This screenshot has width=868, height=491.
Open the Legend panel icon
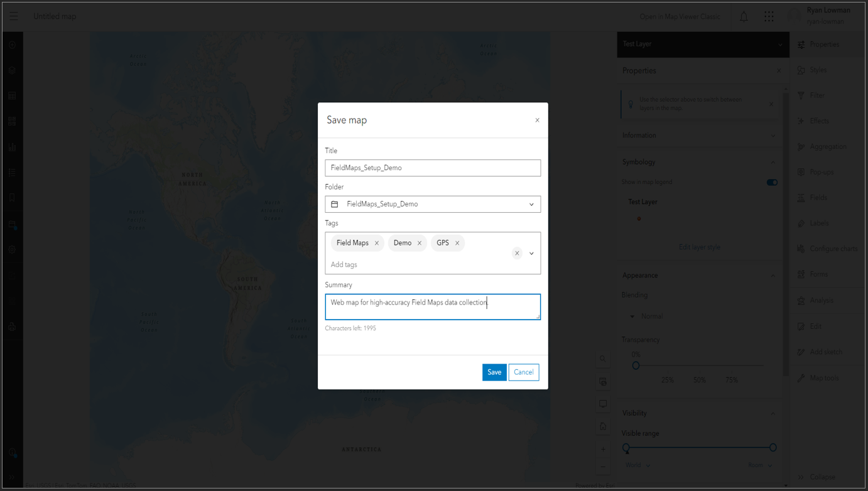[12, 172]
